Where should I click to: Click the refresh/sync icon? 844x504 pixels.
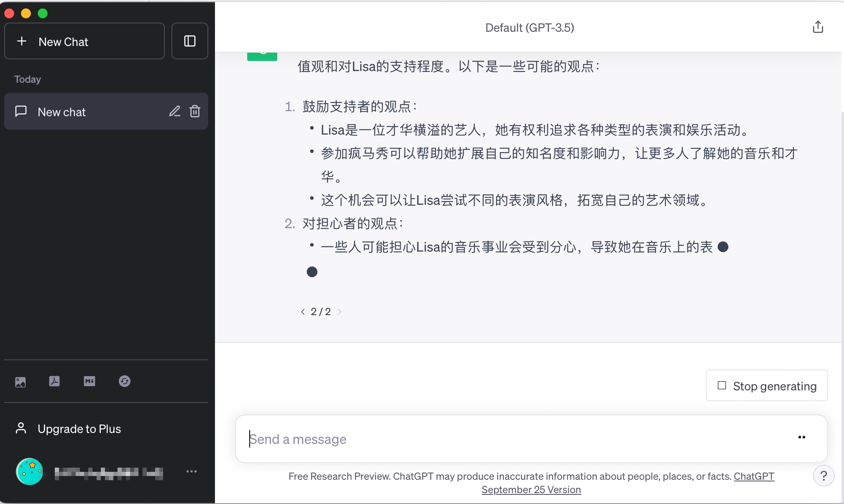[x=125, y=382]
